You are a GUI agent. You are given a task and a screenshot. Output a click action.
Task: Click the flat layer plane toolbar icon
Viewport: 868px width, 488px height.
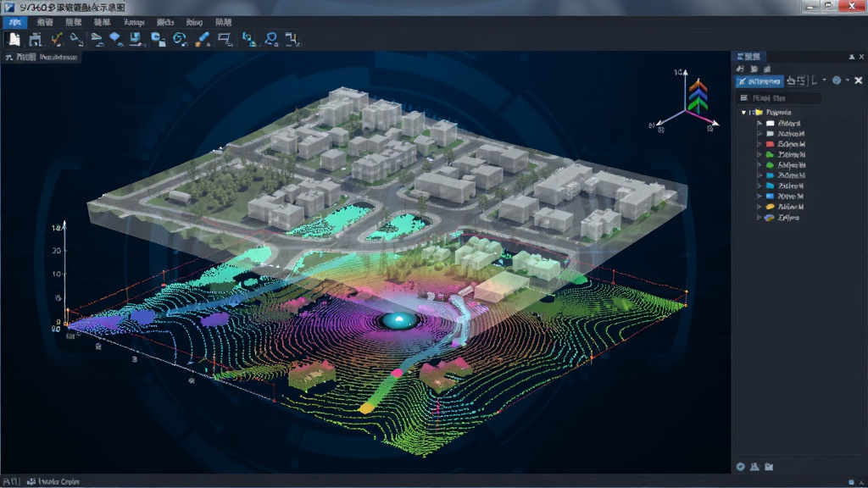[97, 39]
